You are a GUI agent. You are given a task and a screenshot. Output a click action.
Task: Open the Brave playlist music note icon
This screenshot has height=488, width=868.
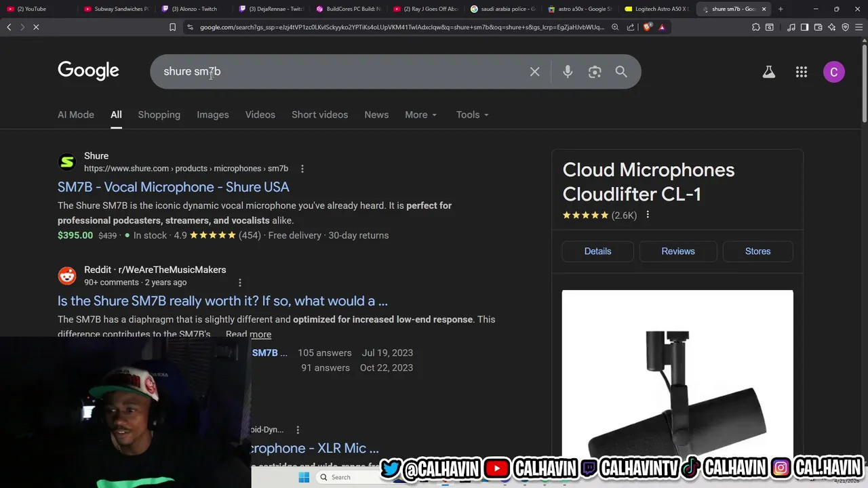[x=791, y=27]
